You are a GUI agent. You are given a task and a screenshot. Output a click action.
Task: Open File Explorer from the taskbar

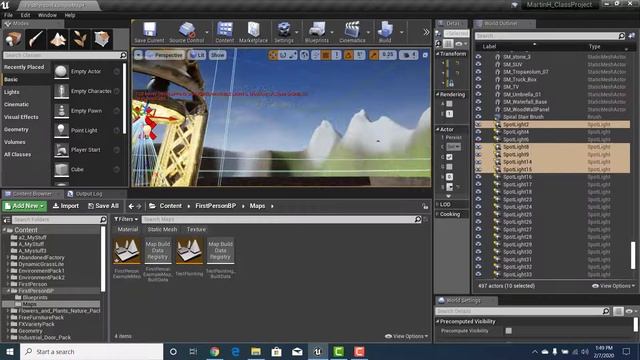256,351
